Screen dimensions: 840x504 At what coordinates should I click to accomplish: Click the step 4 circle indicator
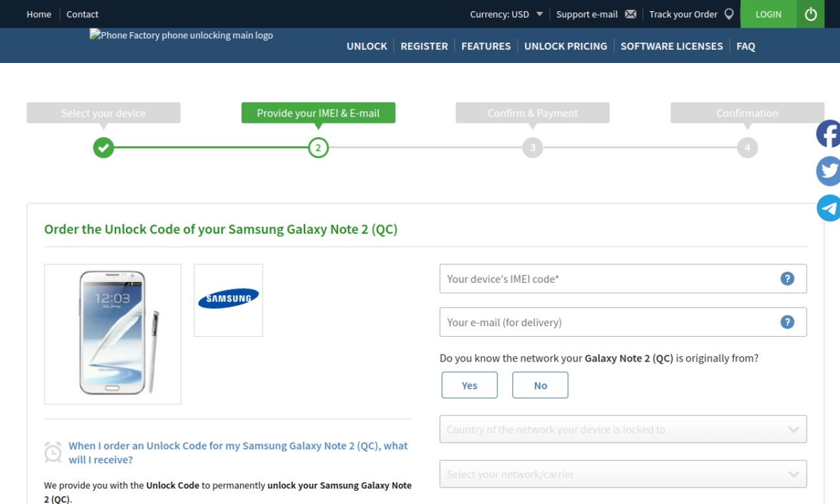[747, 148]
